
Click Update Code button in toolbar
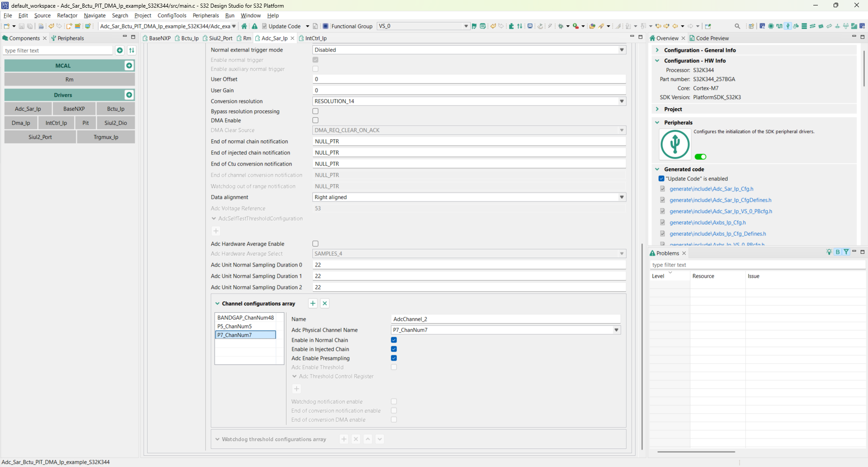(281, 26)
